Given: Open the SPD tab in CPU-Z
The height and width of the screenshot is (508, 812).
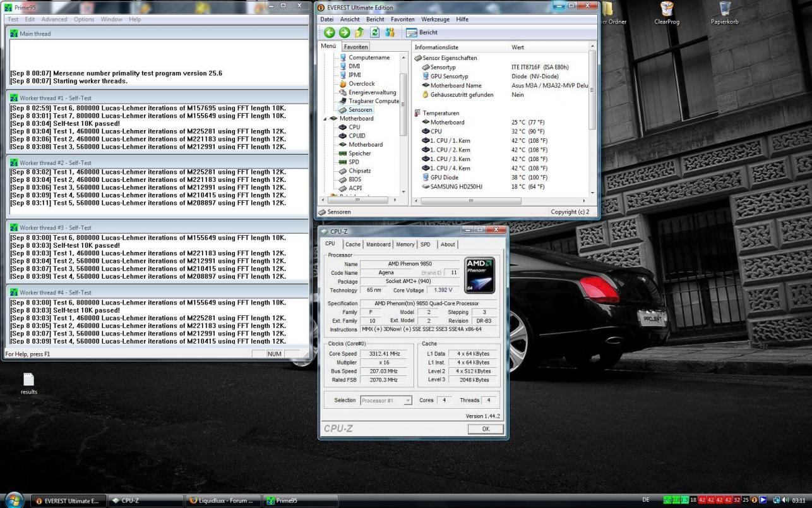Looking at the screenshot, I should [x=426, y=245].
